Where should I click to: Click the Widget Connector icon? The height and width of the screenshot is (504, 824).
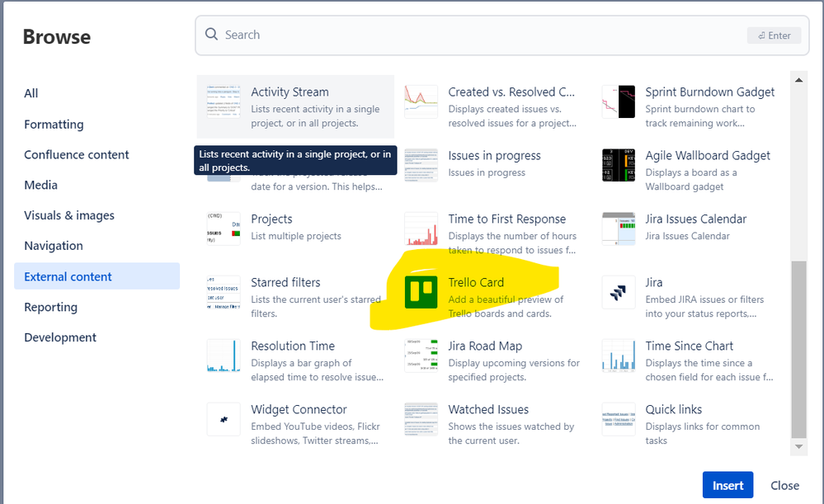[224, 419]
